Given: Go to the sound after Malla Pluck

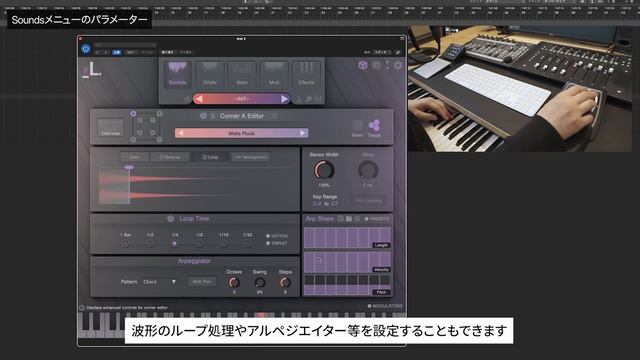Looking at the screenshot, I should click(302, 133).
